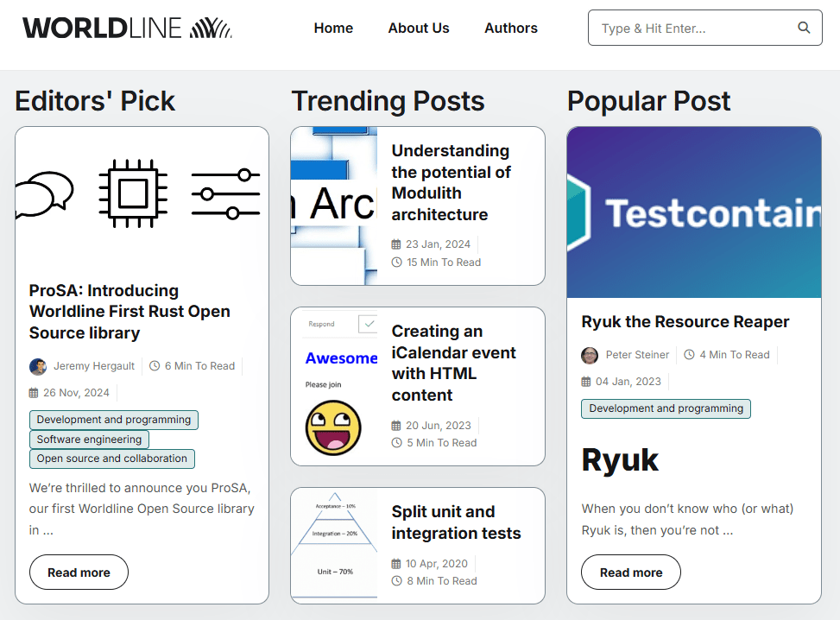
Task: Click the large Ryuk heading text
Action: tap(620, 459)
